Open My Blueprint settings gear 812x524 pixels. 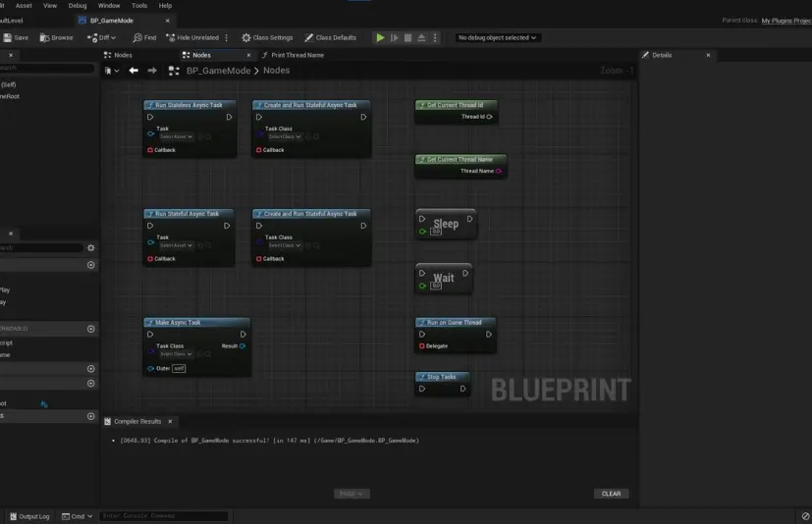[x=91, y=248]
